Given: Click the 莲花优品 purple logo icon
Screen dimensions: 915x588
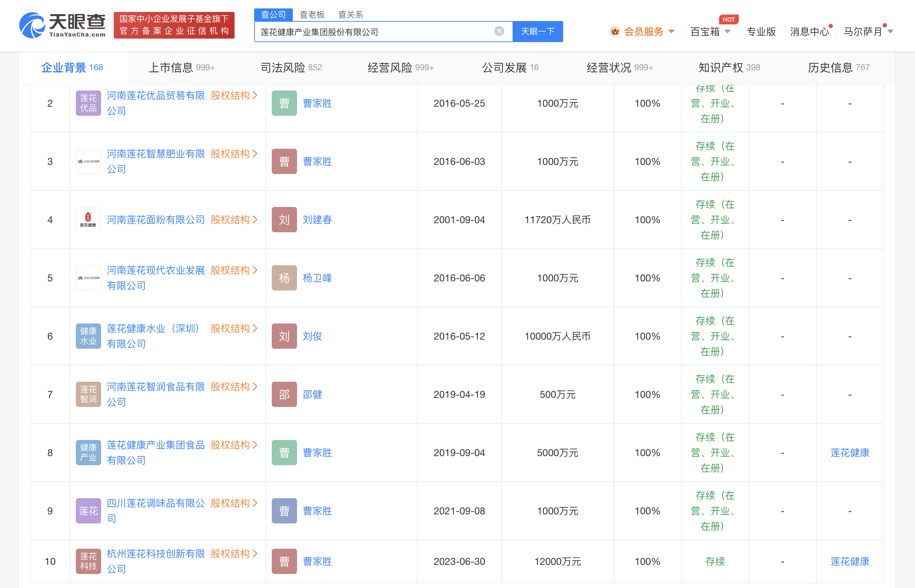Looking at the screenshot, I should click(x=88, y=103).
